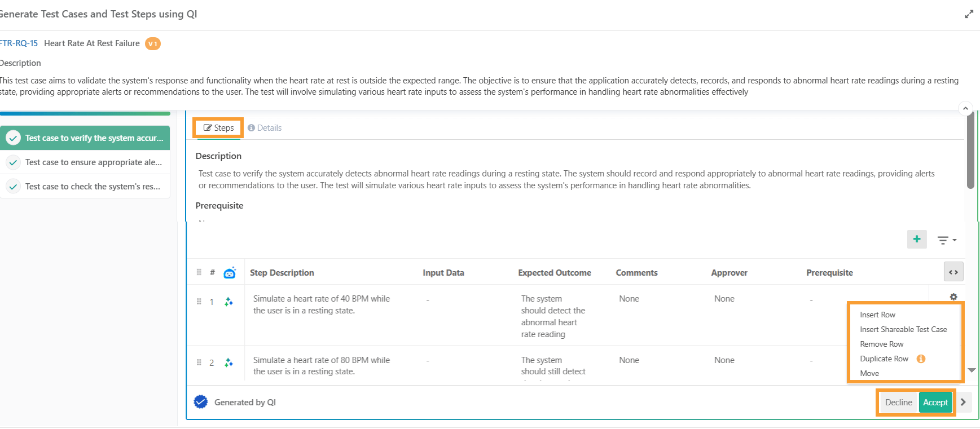980x429 pixels.
Task: Open the FTR-RQ-15 requirement link
Action: point(19,43)
